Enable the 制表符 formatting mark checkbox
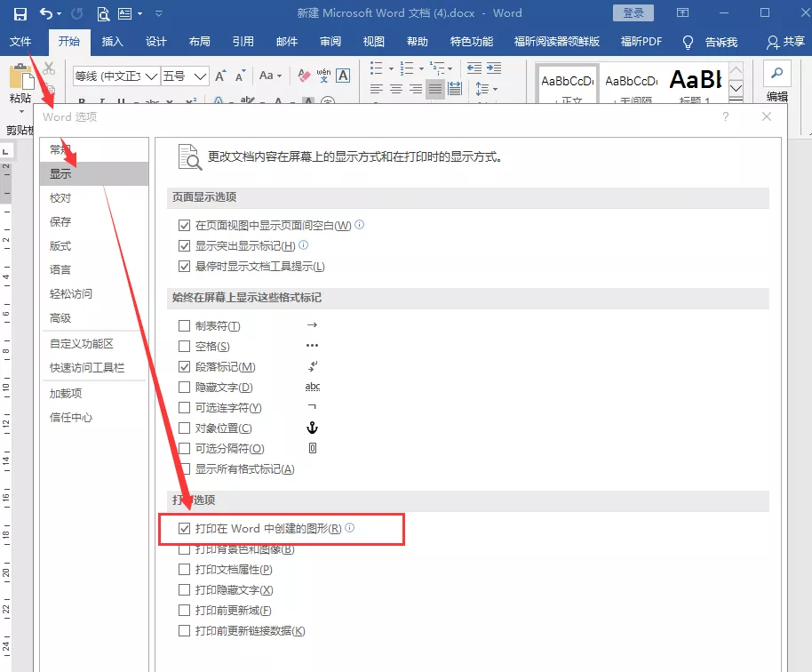This screenshot has height=672, width=812. (x=184, y=326)
